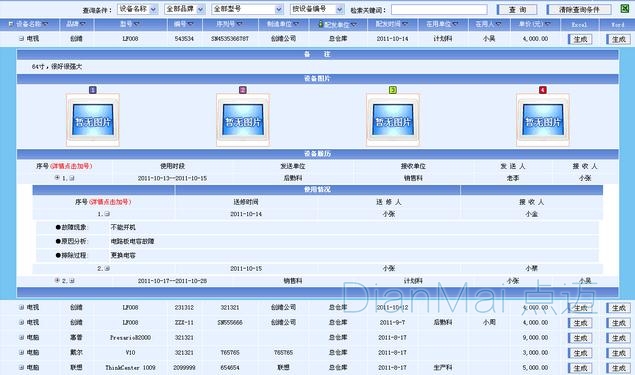The image size is (635, 375).
Task: Generate Excel for row numbered 543534
Action: [x=580, y=39]
